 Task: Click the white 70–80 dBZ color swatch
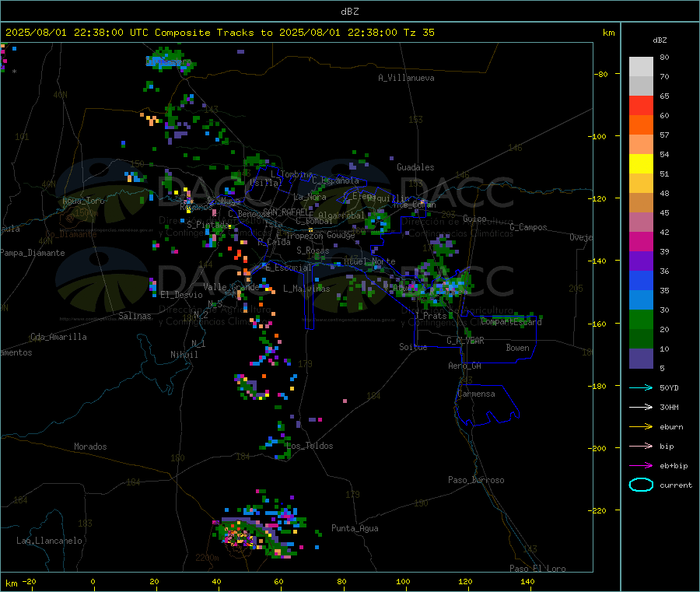point(641,67)
